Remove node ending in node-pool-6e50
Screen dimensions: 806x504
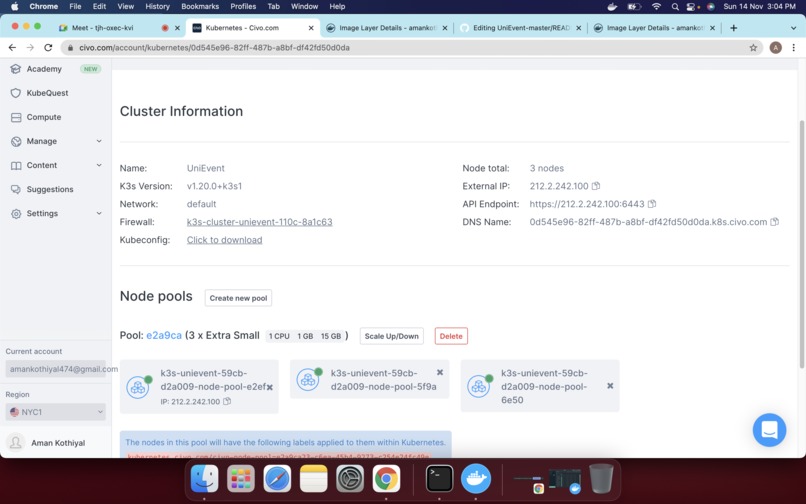[610, 386]
